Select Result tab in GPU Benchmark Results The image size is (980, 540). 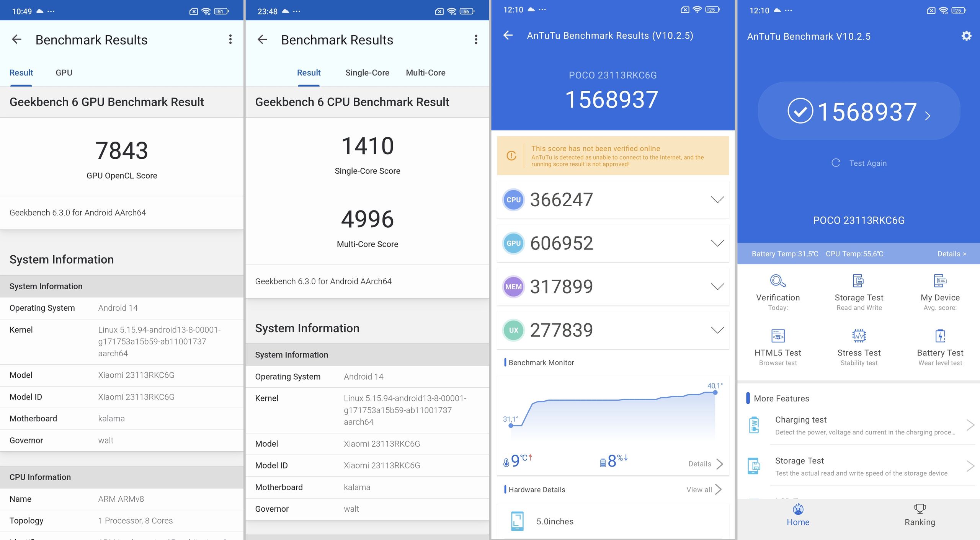[x=21, y=73]
